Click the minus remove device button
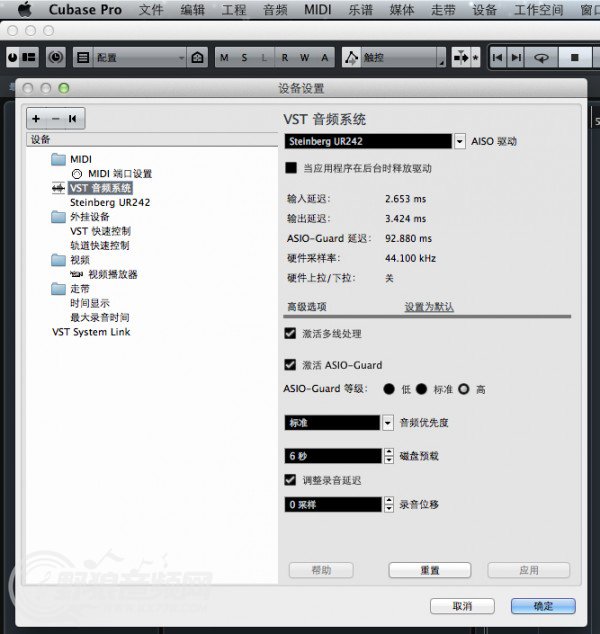600x634 pixels. [56, 118]
